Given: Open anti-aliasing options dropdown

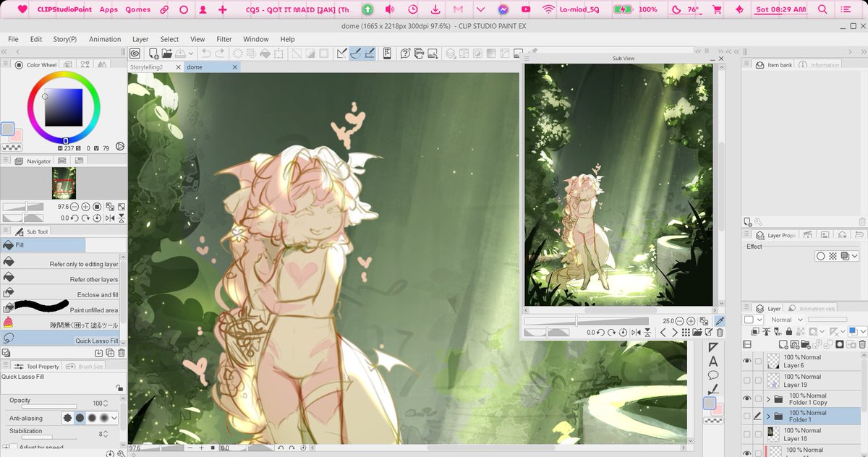Looking at the screenshot, I should (x=114, y=418).
